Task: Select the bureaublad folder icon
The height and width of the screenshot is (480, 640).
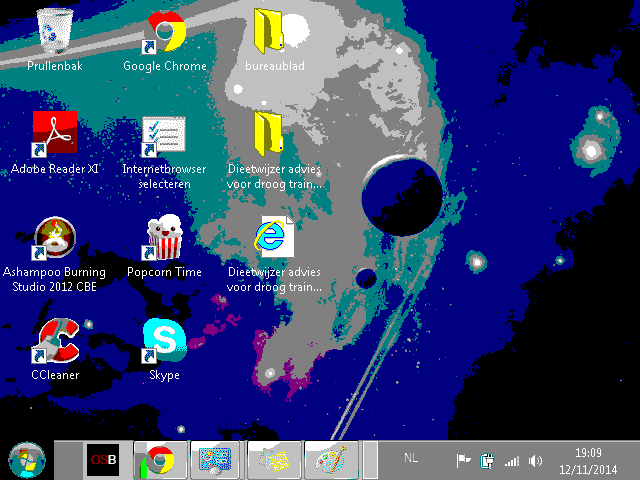Action: [x=269, y=31]
